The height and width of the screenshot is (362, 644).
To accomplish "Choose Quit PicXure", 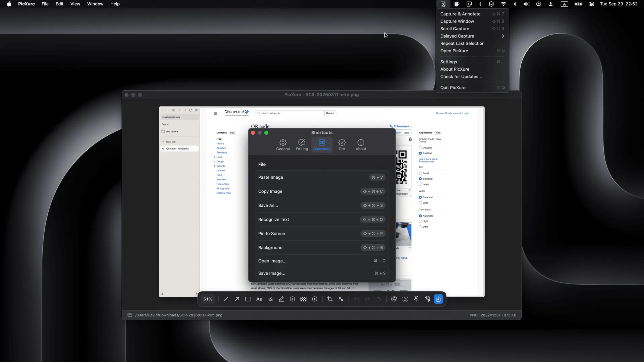I will [472, 87].
